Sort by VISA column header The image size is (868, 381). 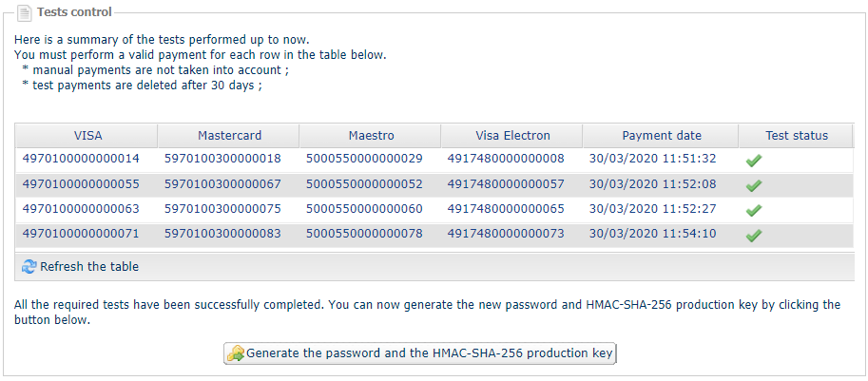click(87, 136)
